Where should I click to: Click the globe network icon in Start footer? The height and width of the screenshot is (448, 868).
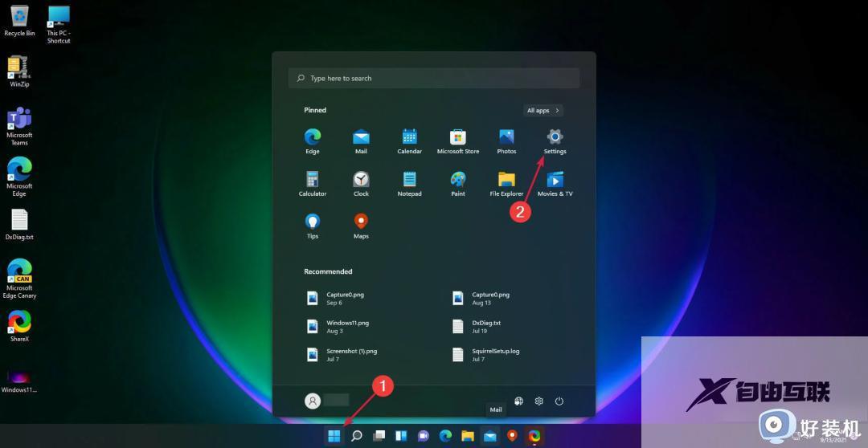pos(518,401)
